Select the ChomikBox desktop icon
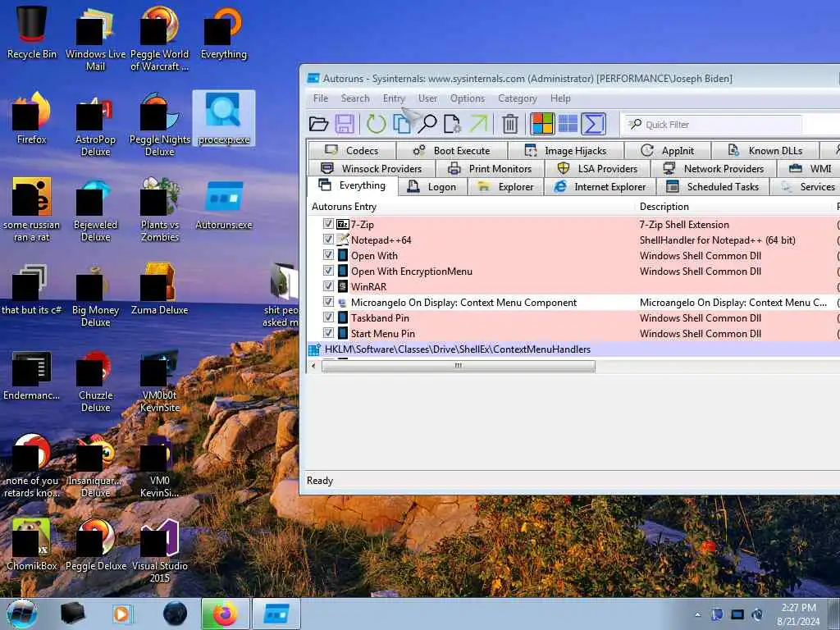This screenshot has height=630, width=840. [x=32, y=545]
